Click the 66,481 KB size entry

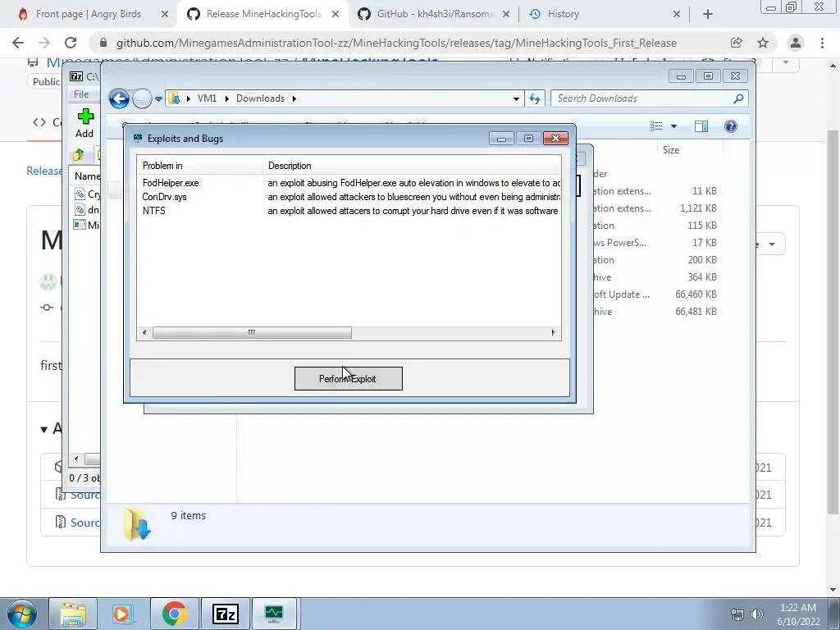[x=696, y=311]
